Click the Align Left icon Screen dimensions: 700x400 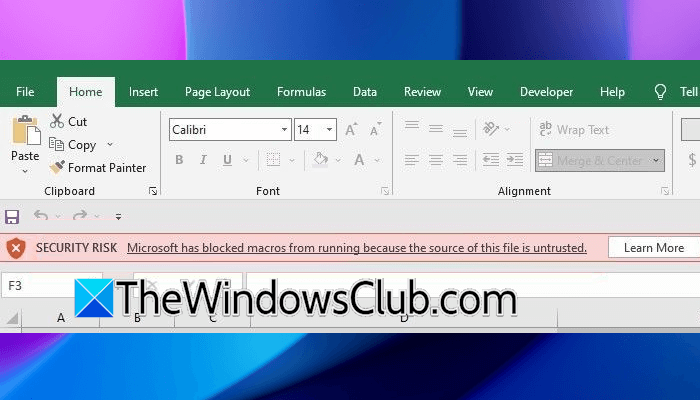tap(412, 159)
